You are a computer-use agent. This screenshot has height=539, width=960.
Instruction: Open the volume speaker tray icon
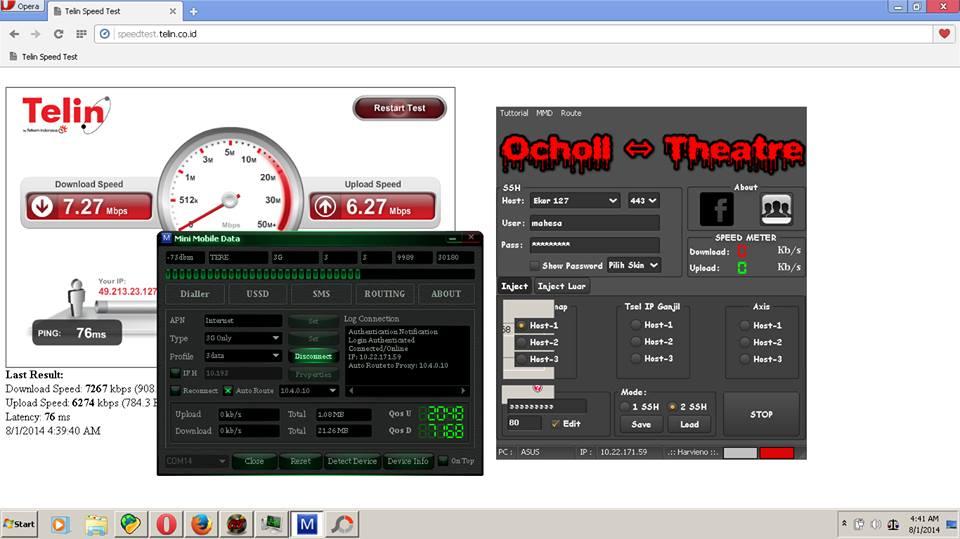click(x=876, y=524)
